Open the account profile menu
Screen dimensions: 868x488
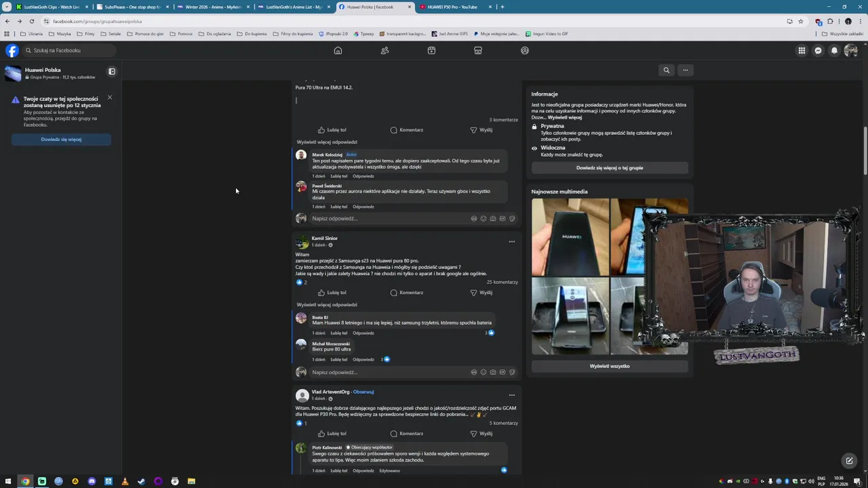[x=850, y=50]
